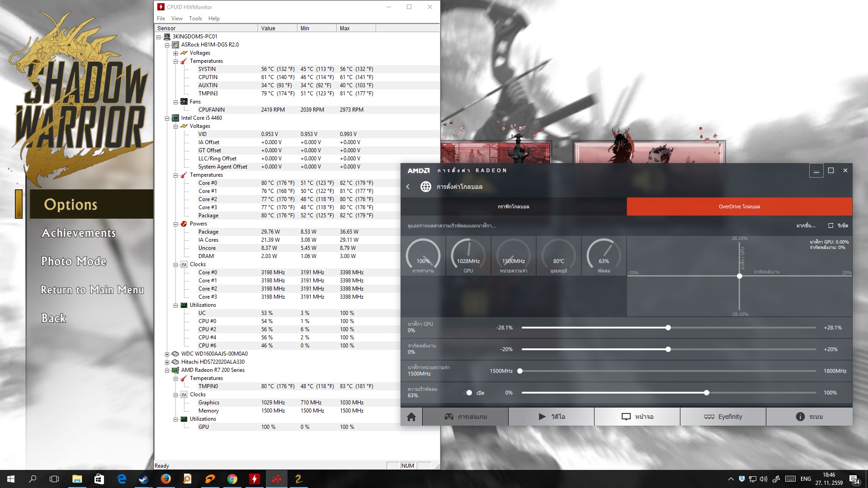
Task: Click the back arrow in Radeon Settings
Action: tap(408, 187)
